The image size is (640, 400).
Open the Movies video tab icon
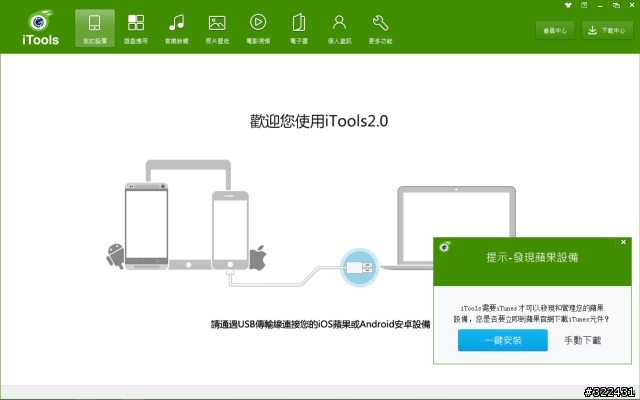(258, 22)
